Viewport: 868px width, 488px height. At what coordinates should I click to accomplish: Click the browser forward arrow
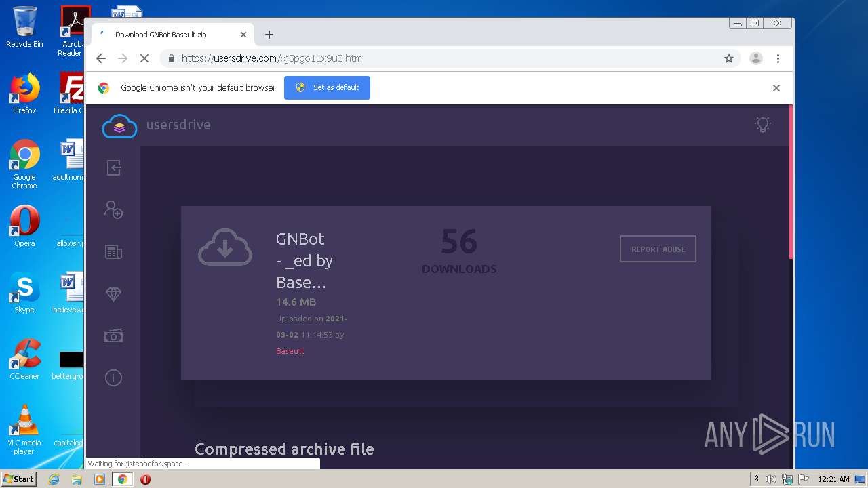click(x=123, y=58)
